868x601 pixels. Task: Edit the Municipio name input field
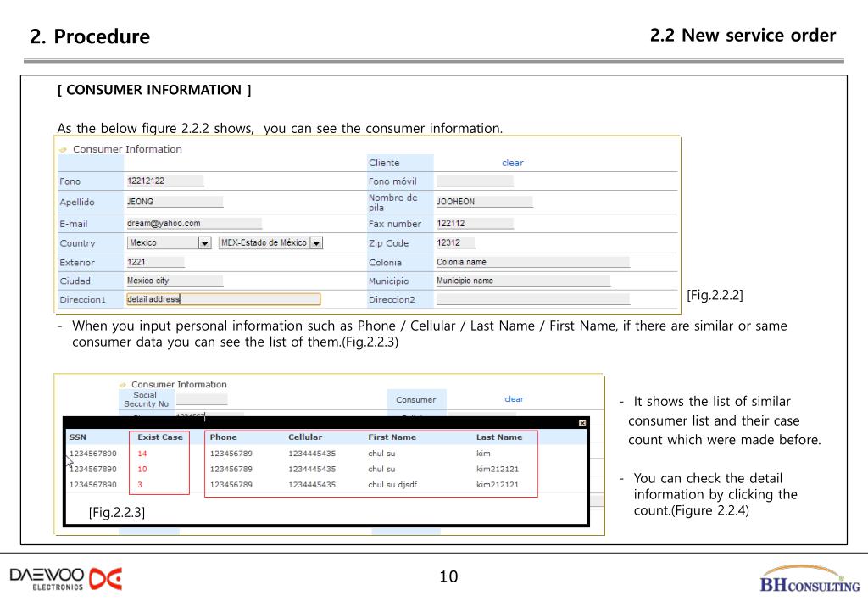522,281
